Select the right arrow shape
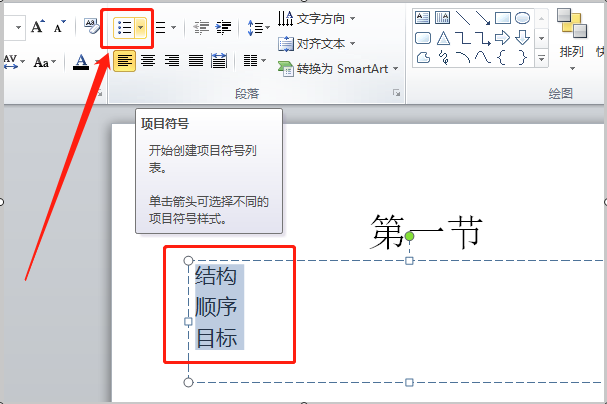The width and height of the screenshot is (607, 404). 502,38
